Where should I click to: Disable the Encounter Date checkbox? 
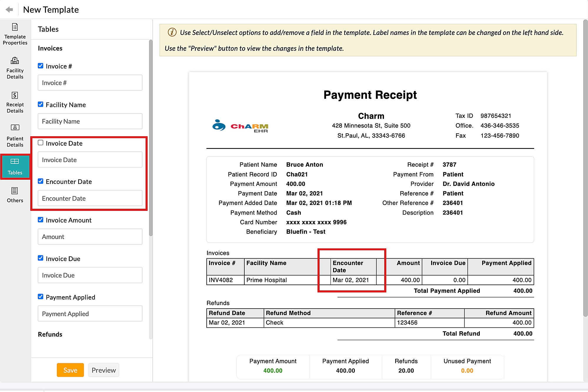[41, 181]
